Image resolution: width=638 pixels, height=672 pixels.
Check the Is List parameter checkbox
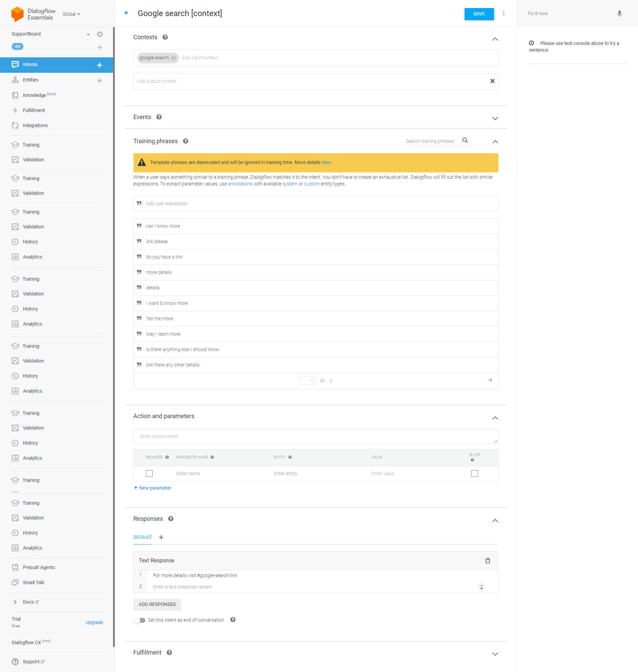(474, 473)
